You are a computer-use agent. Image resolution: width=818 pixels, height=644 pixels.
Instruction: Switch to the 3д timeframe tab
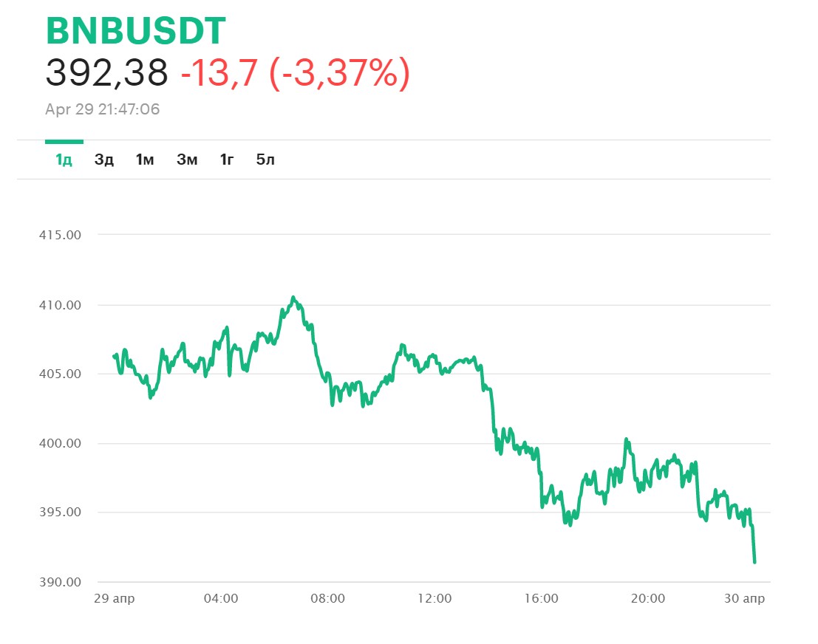(x=103, y=160)
